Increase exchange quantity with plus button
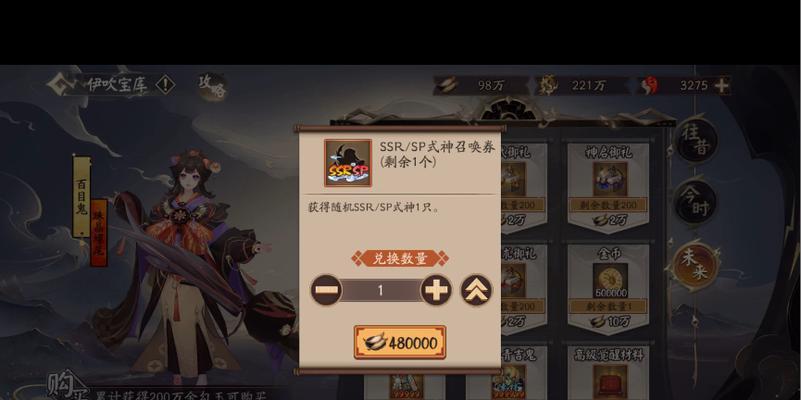Screen dimensions: 801x400 [436, 290]
